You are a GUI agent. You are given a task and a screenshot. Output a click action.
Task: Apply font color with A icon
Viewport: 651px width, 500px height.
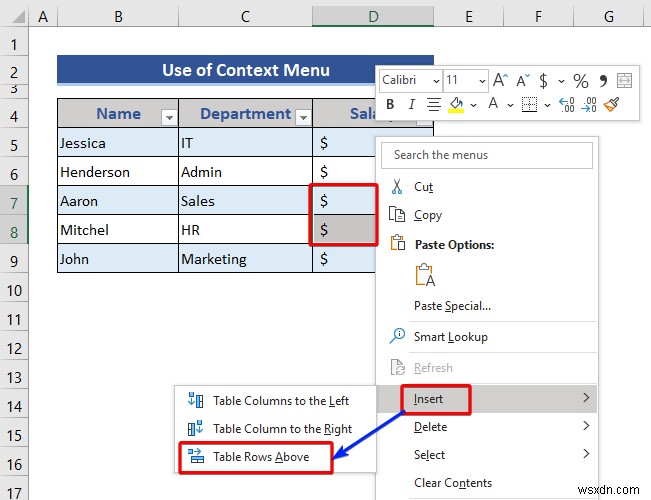(x=493, y=103)
